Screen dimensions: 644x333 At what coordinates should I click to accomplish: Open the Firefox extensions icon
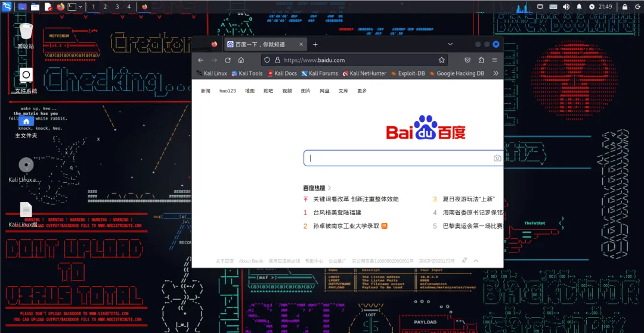[x=481, y=60]
